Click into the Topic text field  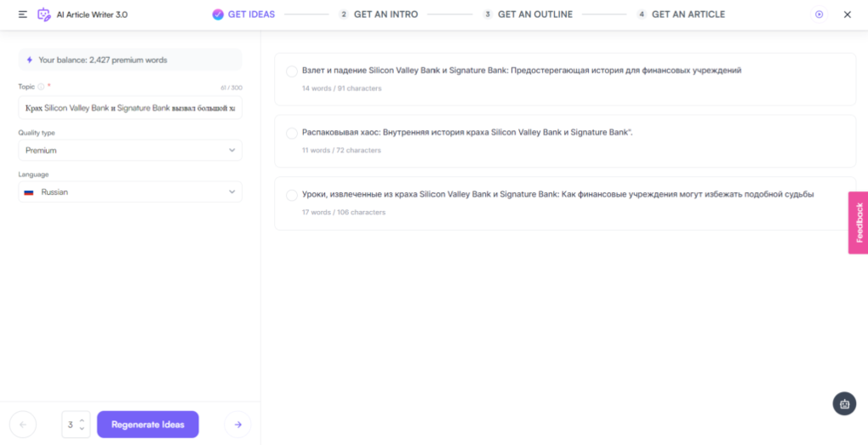[130, 109]
